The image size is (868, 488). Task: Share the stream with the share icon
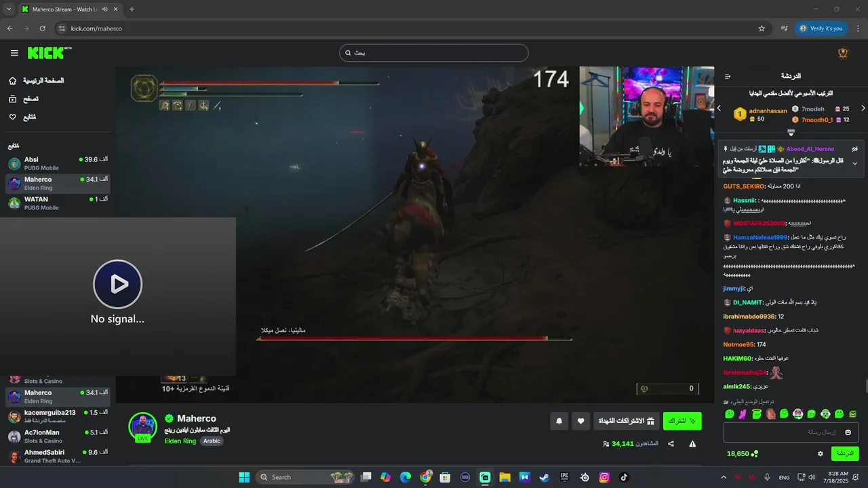[x=671, y=444]
